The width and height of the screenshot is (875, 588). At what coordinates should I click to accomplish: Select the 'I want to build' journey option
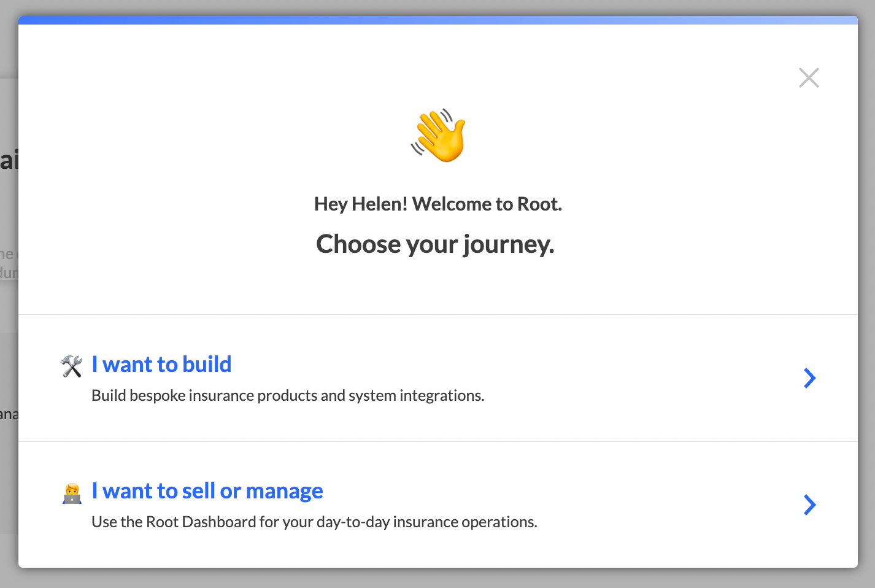(x=161, y=364)
